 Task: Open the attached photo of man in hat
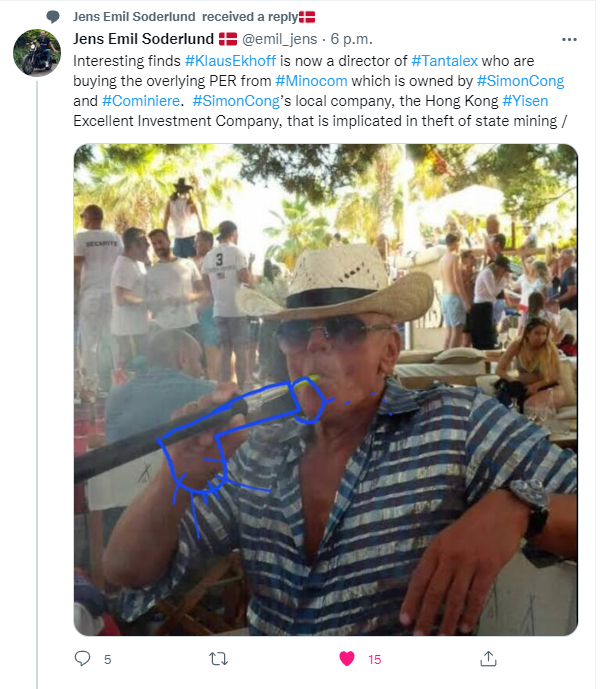click(x=325, y=390)
